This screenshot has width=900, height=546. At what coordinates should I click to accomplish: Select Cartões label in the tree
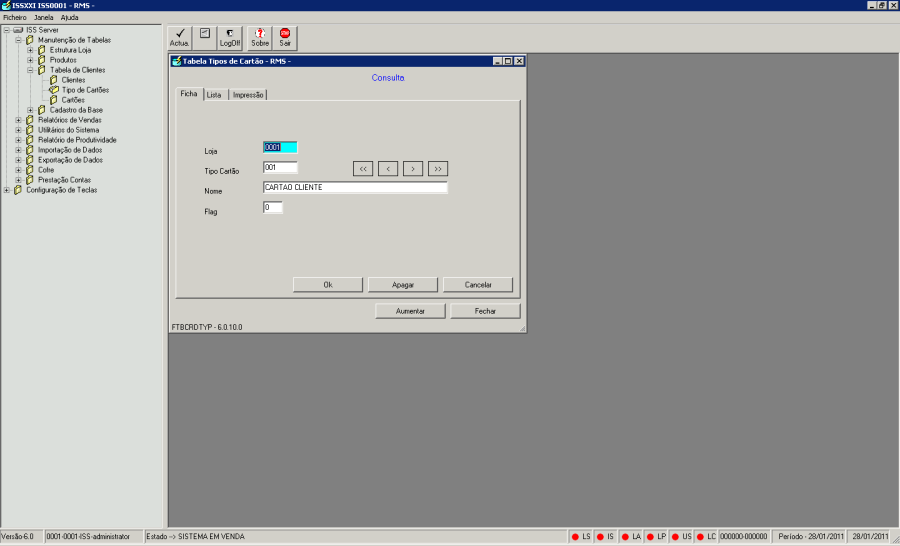(x=73, y=100)
